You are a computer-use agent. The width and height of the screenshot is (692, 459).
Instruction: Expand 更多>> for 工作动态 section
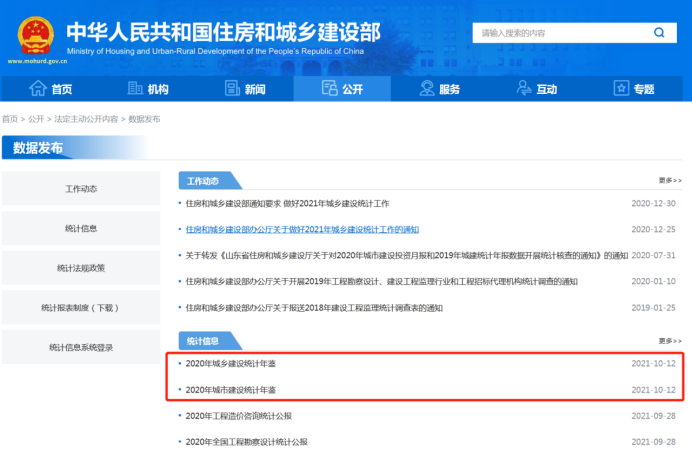(x=670, y=181)
